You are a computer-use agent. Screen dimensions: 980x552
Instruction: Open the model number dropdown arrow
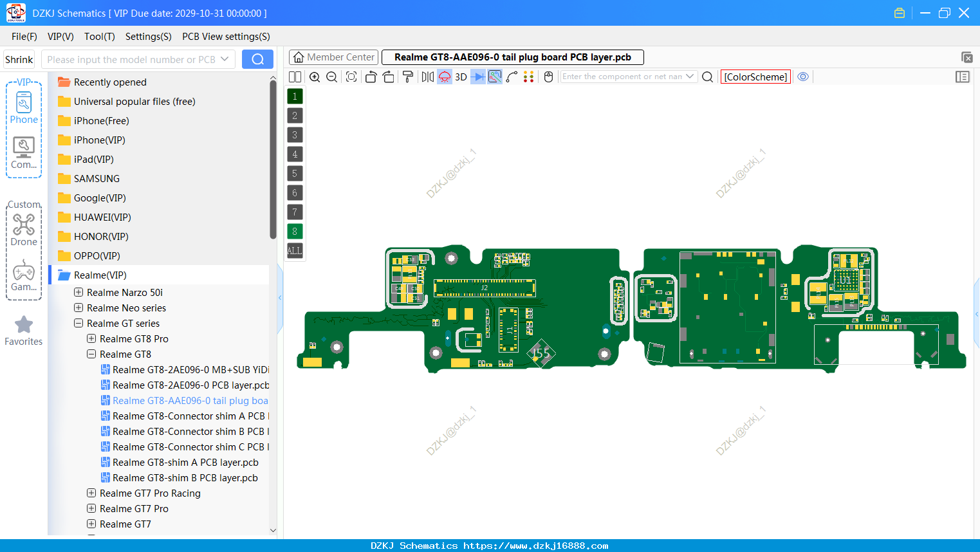tap(225, 59)
